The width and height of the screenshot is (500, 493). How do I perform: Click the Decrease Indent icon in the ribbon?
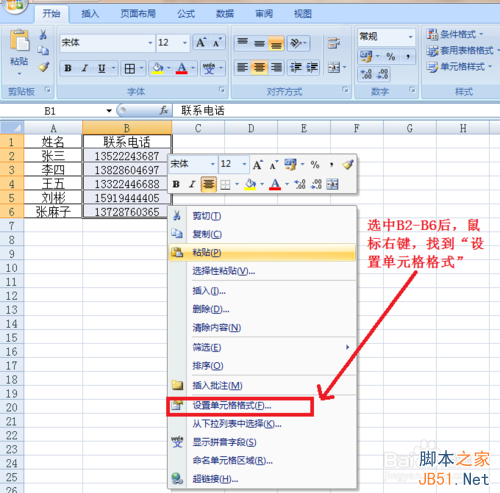pos(296,68)
